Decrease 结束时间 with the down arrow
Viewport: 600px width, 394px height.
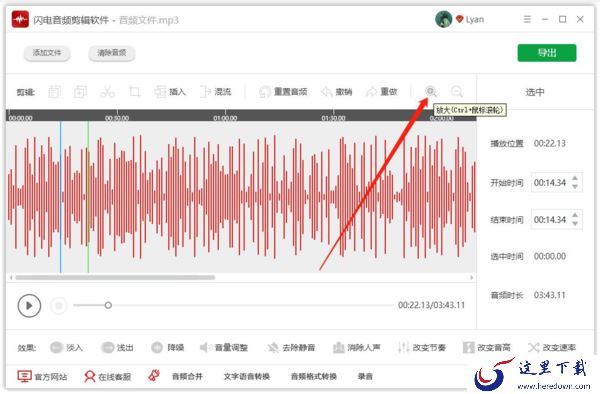(x=575, y=223)
